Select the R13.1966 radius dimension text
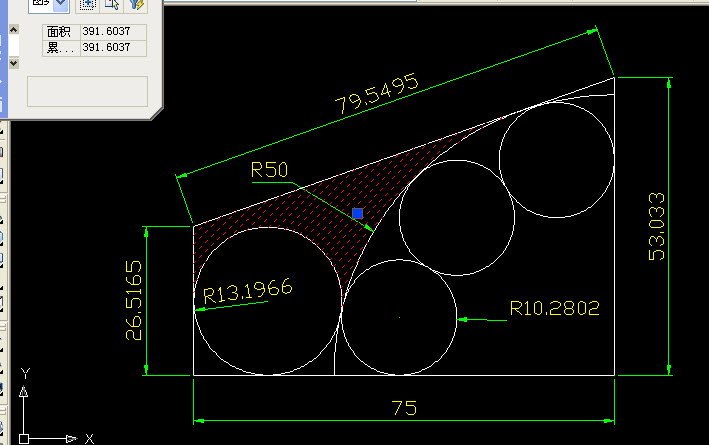 click(248, 291)
